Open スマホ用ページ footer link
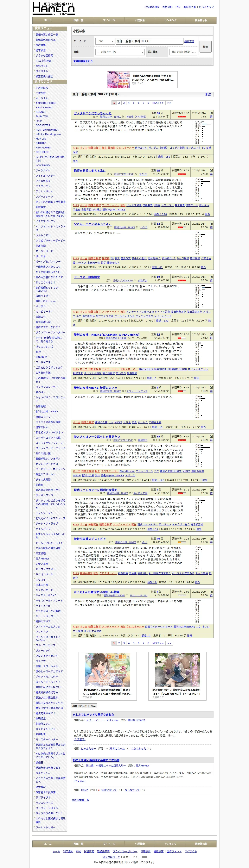Screen dimensions: 249x868 coord(111,857)
